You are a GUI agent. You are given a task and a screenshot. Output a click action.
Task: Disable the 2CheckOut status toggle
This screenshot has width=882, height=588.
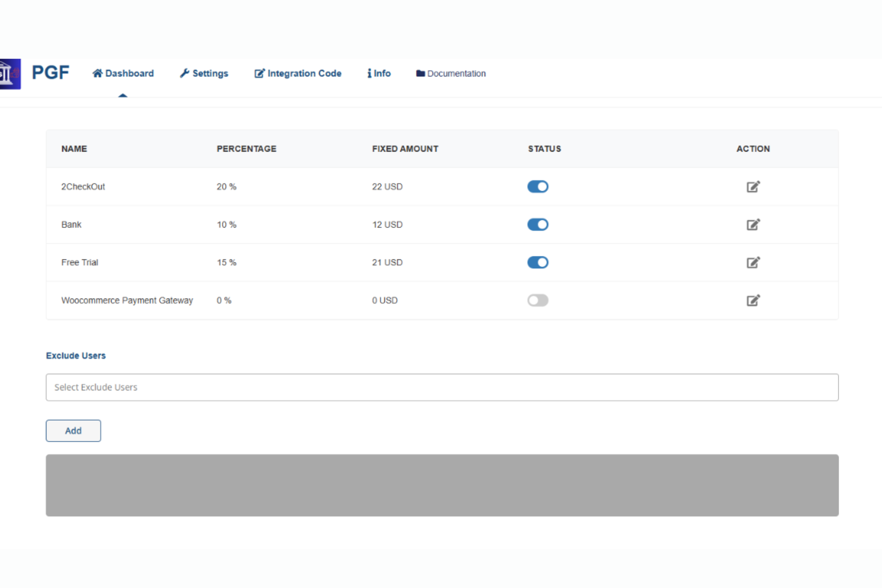pyautogui.click(x=538, y=187)
